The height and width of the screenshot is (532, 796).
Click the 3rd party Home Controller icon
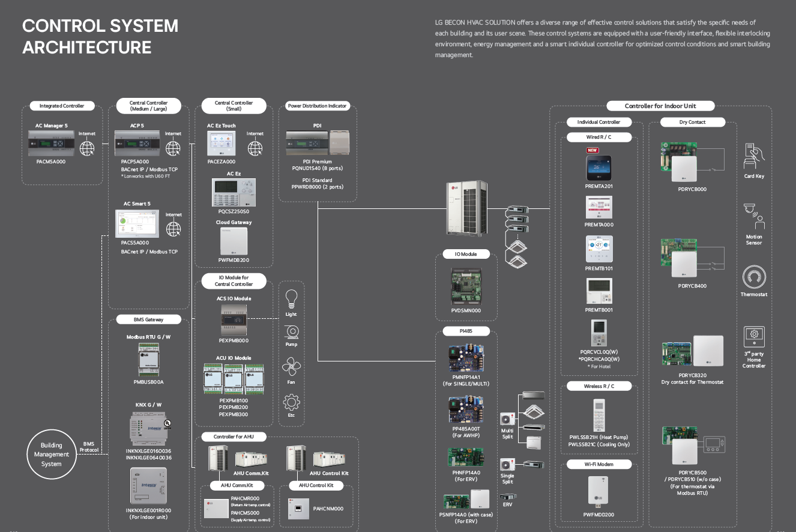pos(754,335)
